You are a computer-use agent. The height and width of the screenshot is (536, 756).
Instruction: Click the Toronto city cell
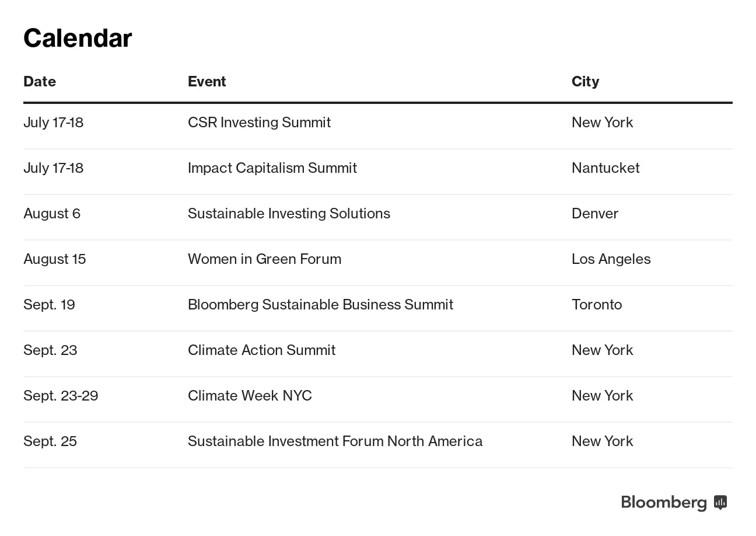coord(596,305)
